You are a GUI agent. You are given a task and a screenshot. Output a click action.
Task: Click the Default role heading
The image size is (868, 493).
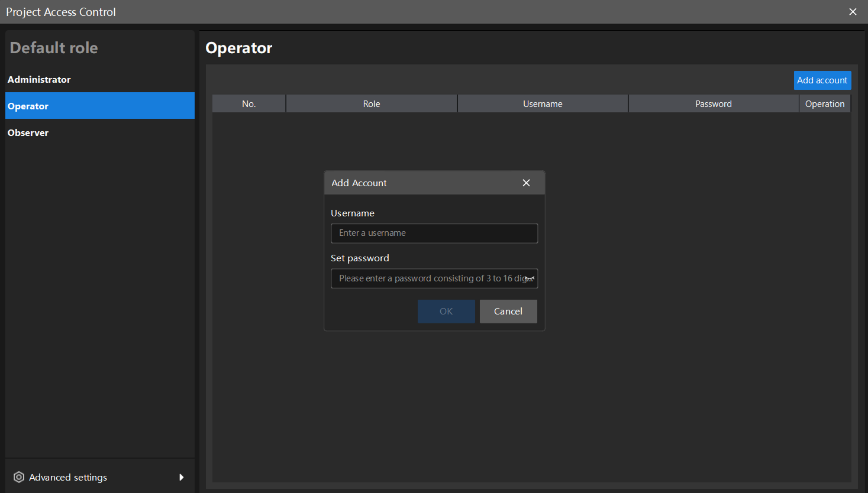coord(53,47)
